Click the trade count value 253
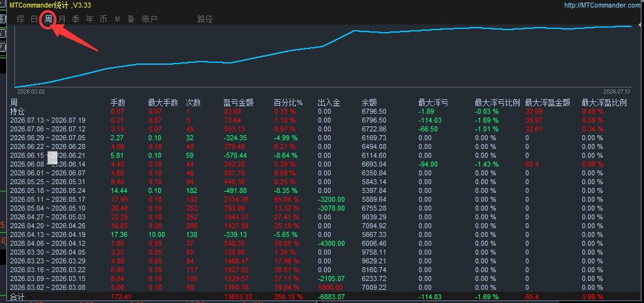Image resolution: width=644 pixels, height=303 pixels. pyautogui.click(x=192, y=208)
